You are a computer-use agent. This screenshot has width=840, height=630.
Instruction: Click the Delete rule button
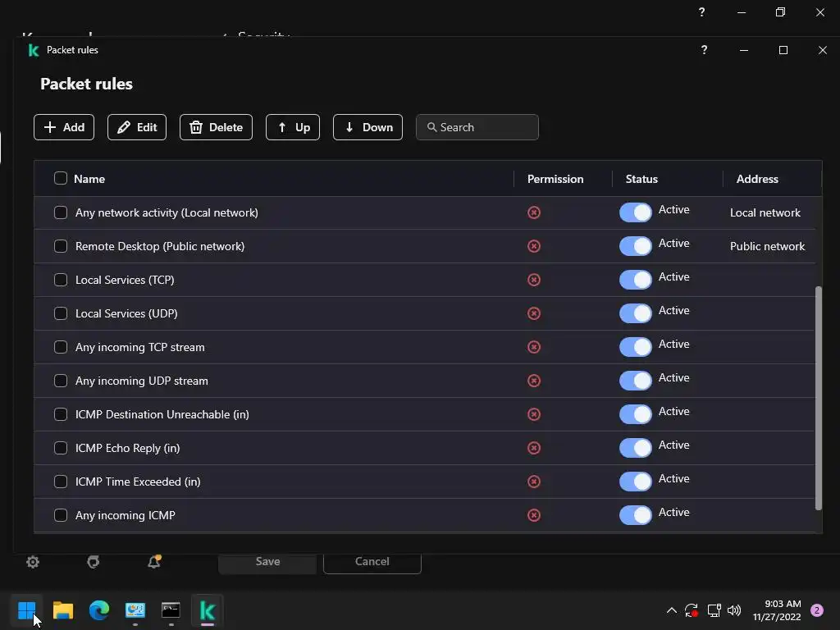[216, 127]
